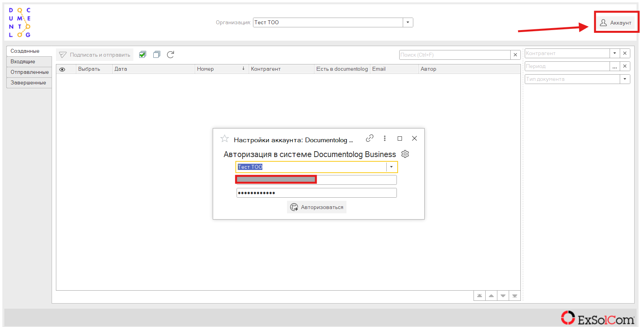
Task: Clear the Контрагент filter
Action: click(625, 53)
